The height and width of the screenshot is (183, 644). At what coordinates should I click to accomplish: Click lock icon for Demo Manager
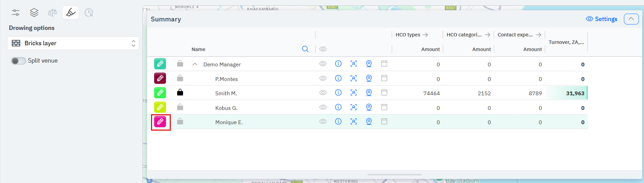click(180, 64)
